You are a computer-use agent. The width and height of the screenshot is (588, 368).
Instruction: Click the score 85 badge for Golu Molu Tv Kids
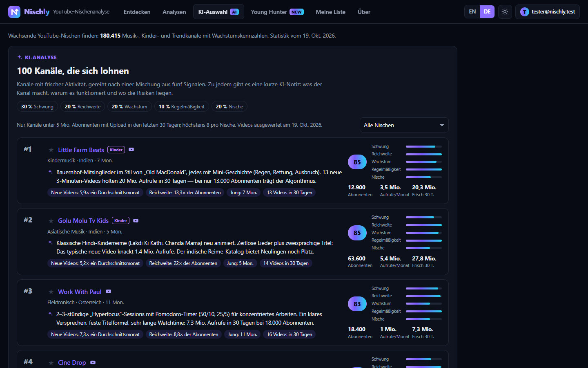point(357,233)
